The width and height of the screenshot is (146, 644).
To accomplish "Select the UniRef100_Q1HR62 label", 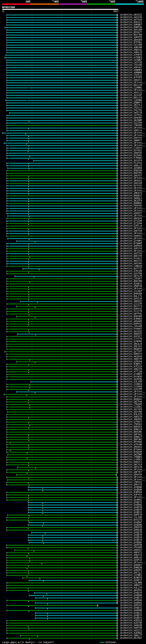I will point(131,500).
